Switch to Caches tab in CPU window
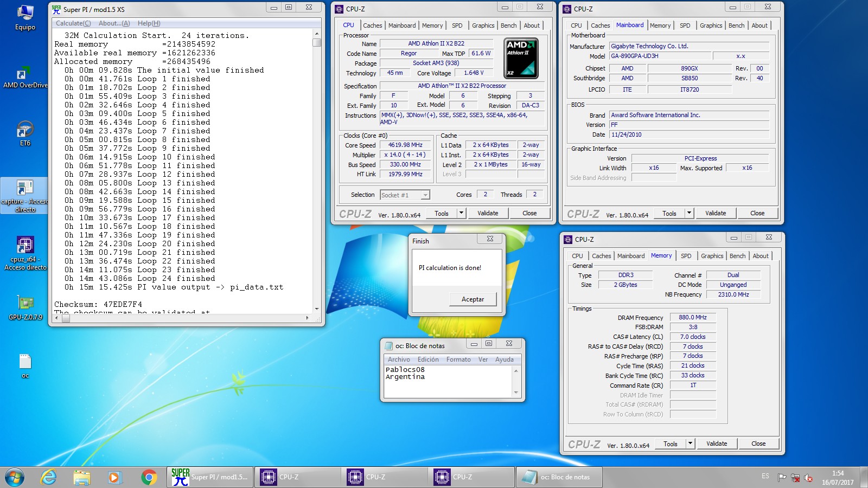 (x=372, y=25)
